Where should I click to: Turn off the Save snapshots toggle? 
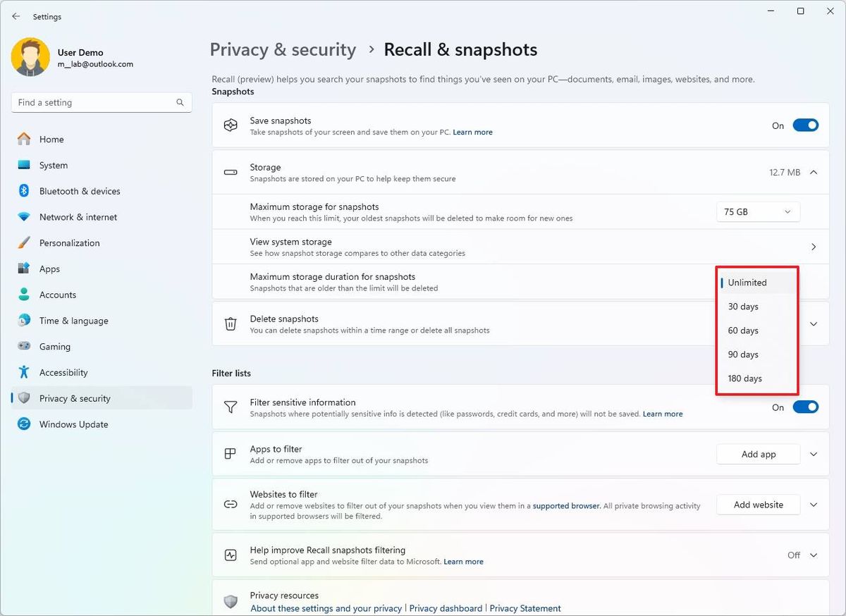[805, 125]
